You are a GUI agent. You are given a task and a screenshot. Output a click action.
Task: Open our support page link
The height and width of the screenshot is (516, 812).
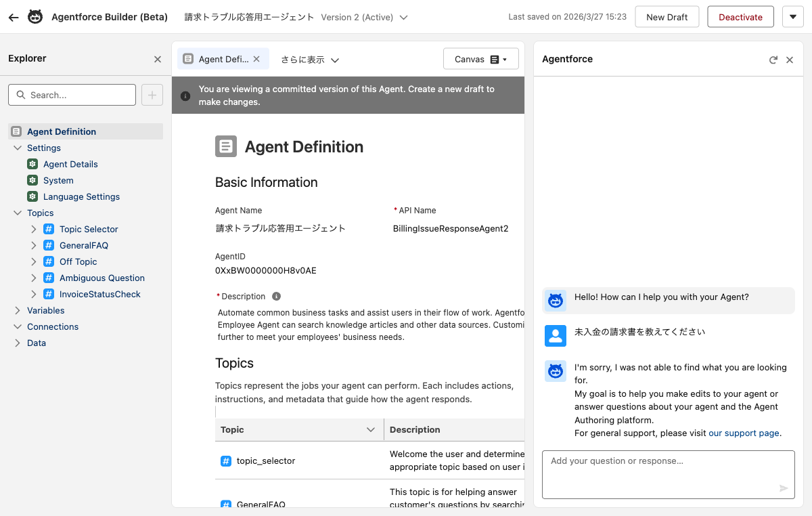tap(744, 433)
